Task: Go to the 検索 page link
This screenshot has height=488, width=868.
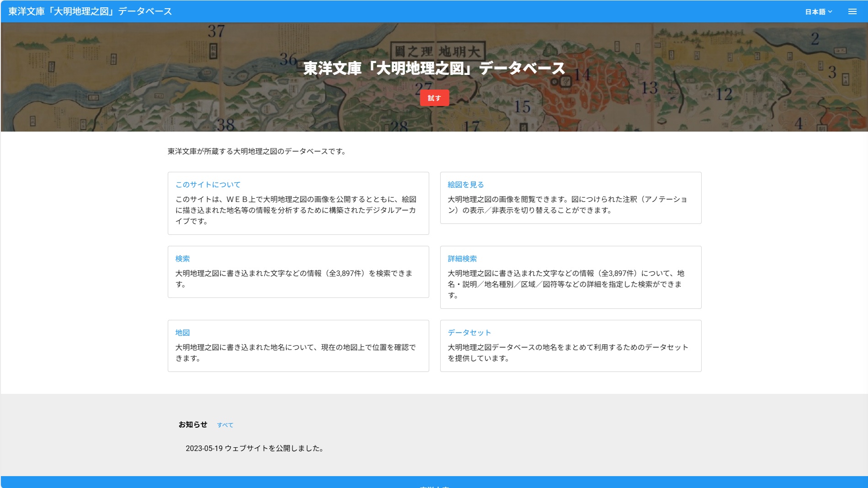Action: point(182,259)
